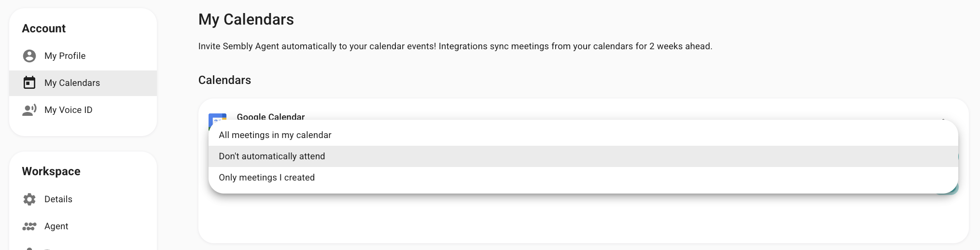Viewport: 980px width, 250px height.
Task: Pick "Only meetings I created" option
Action: (266, 178)
